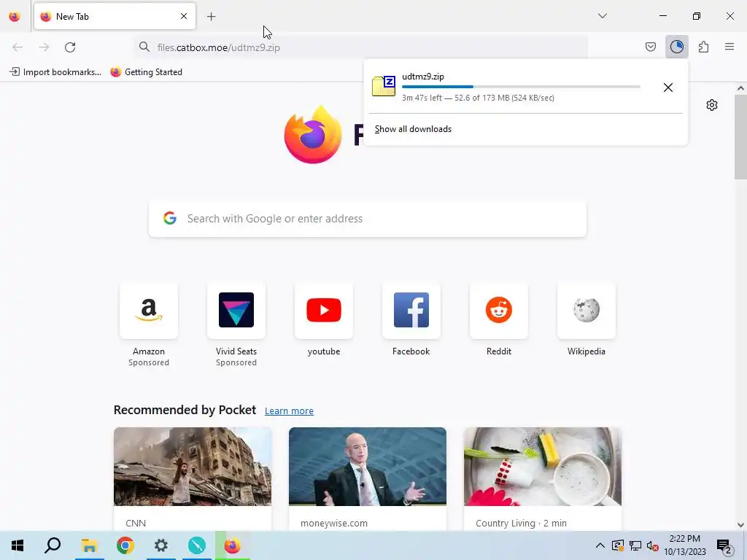747x560 pixels.
Task: Show hidden tray icons chevron
Action: [600, 545]
